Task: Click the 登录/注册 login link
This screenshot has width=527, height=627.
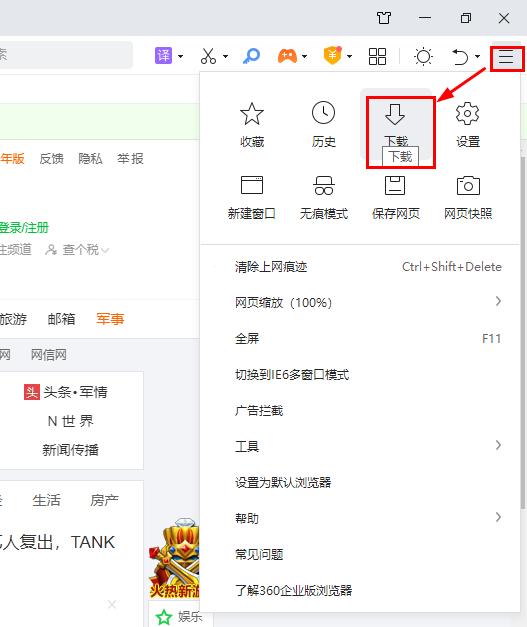Action: (24, 228)
